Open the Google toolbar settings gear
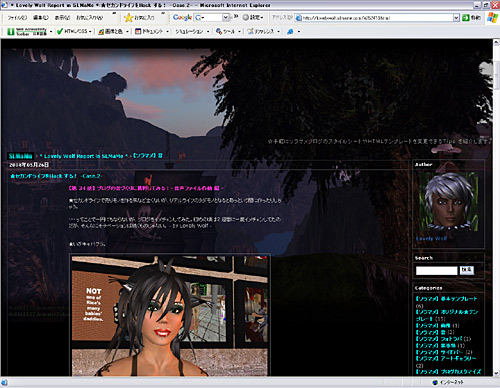This screenshot has height=388, width=500. [x=253, y=17]
